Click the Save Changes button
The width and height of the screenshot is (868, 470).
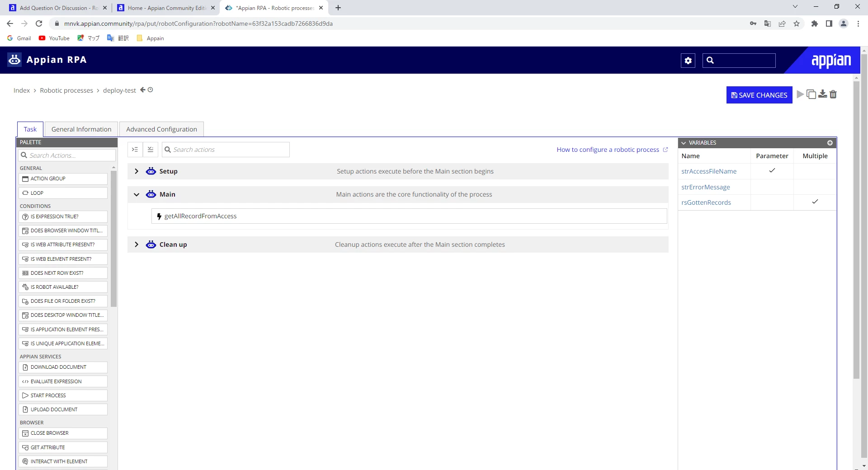759,95
